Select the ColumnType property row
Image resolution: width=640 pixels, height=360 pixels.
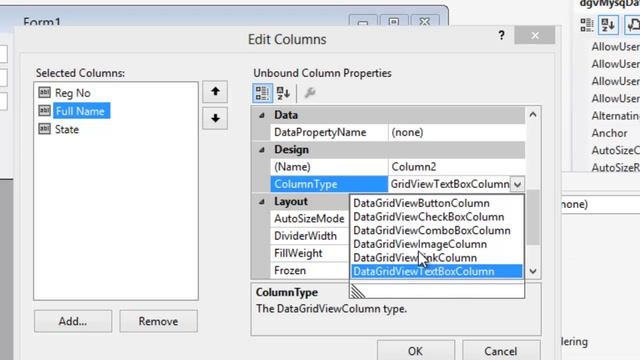329,184
